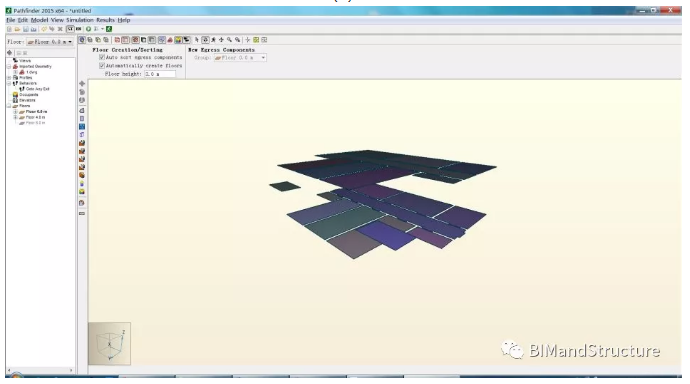This screenshot has height=384, width=690.
Task: Open the Group floor dropdown
Action: [240, 58]
